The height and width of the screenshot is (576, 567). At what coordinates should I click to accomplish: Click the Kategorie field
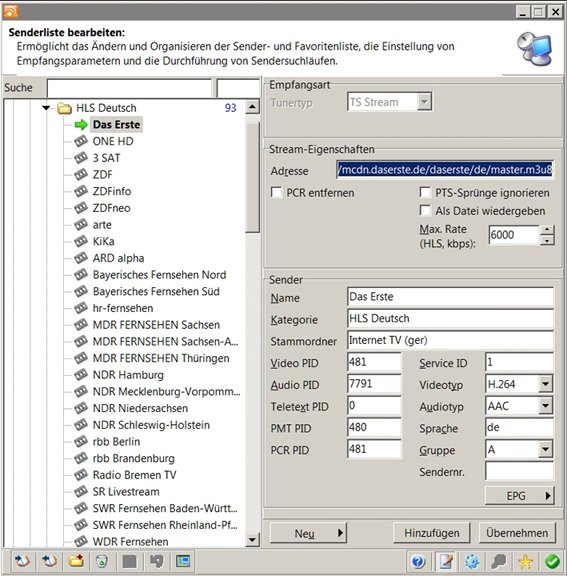coord(450,318)
